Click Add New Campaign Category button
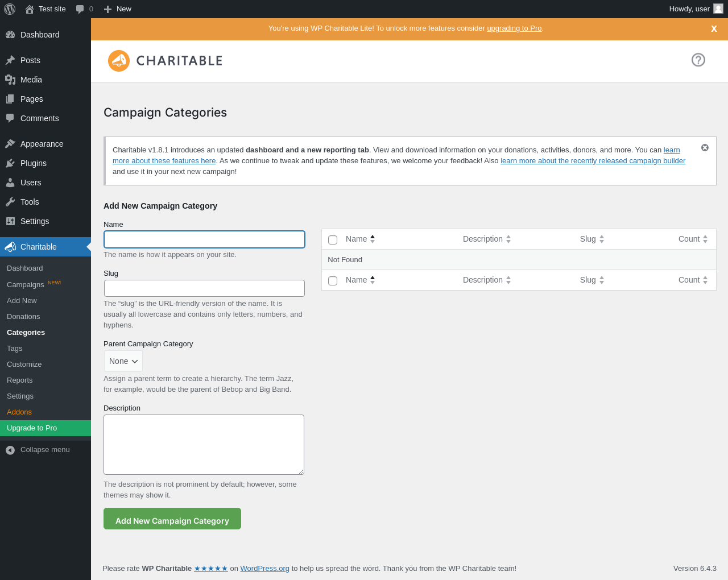The height and width of the screenshot is (580, 728). pyautogui.click(x=172, y=519)
